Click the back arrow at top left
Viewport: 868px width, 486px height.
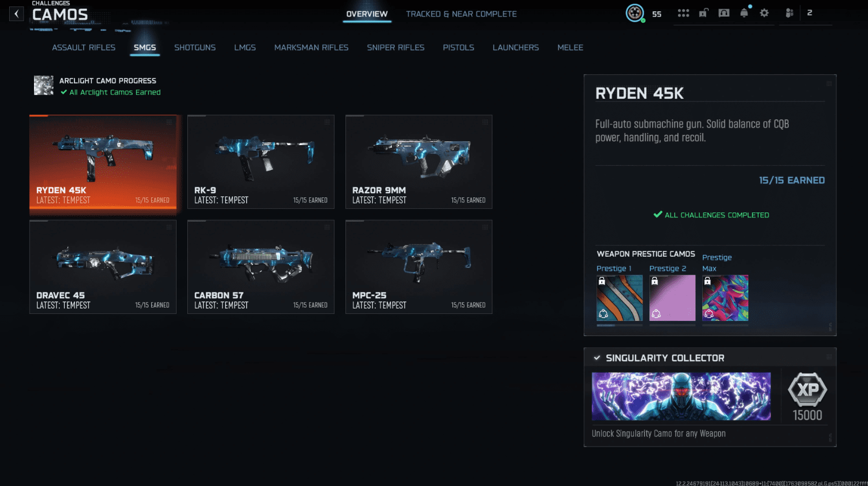pyautogui.click(x=16, y=13)
